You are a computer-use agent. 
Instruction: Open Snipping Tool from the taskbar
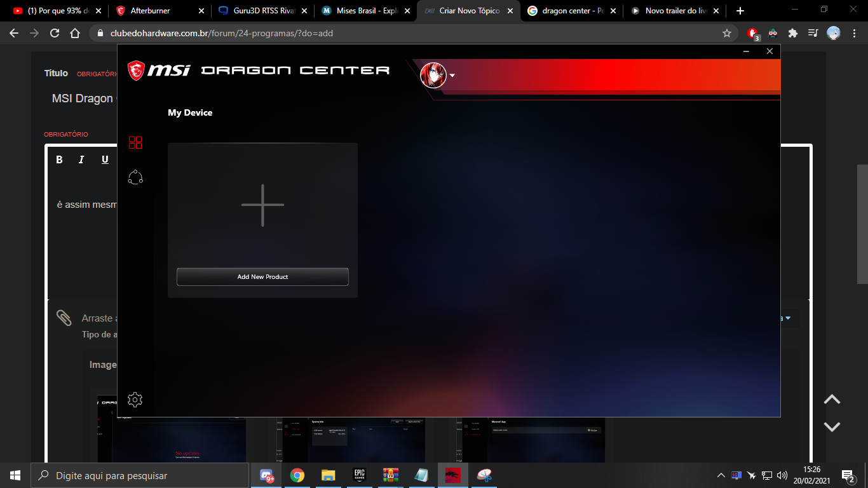[x=484, y=475]
